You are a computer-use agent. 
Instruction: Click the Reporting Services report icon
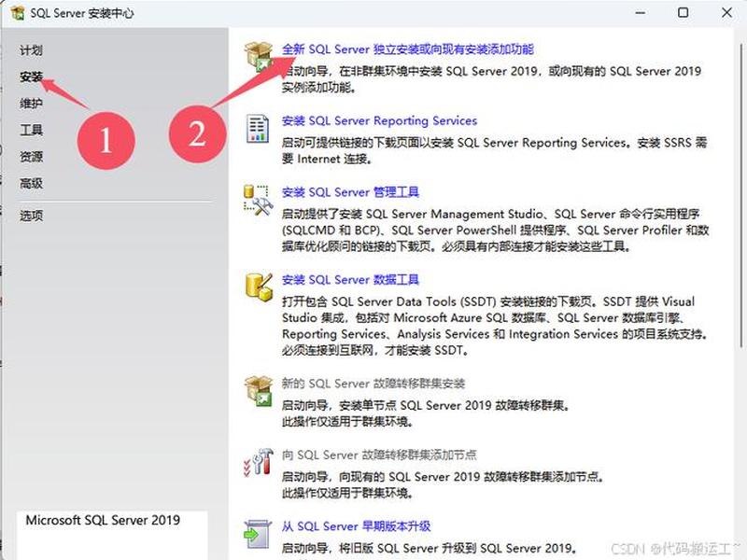tap(258, 128)
